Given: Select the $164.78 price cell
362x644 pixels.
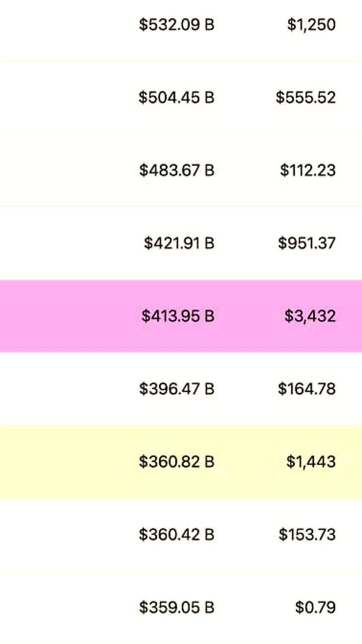Looking at the screenshot, I should pyautogui.click(x=307, y=388).
